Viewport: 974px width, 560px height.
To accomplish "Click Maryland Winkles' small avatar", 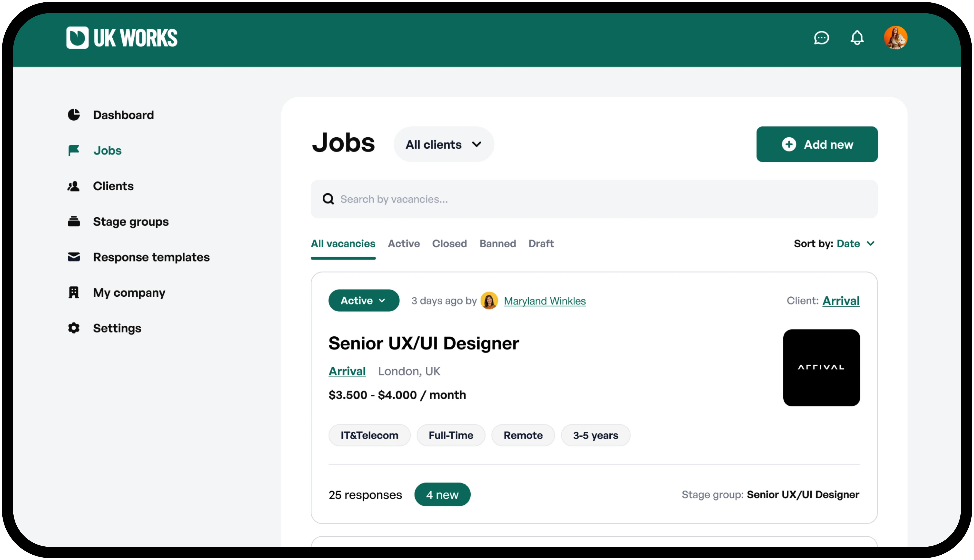I will (489, 301).
